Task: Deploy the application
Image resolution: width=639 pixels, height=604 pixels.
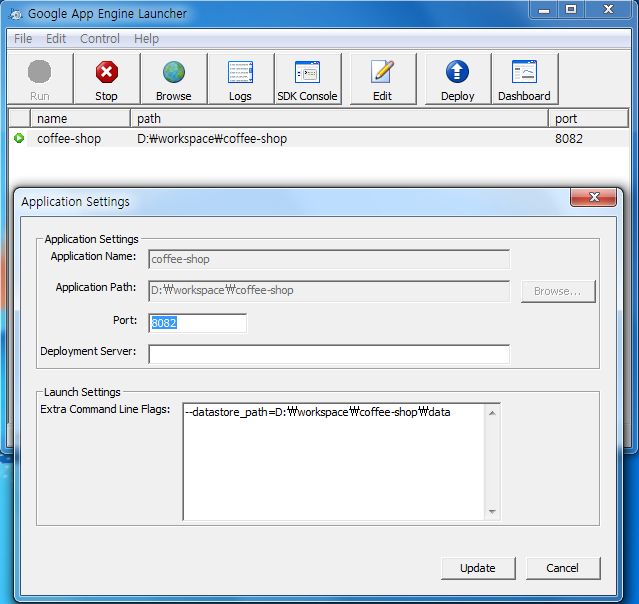Action: (x=457, y=79)
